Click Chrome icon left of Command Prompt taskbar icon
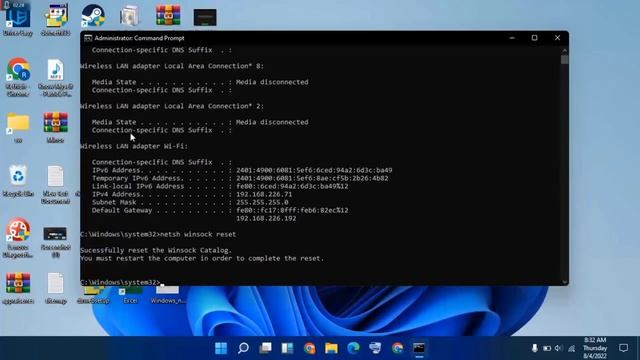This screenshot has width=640, height=360. click(397, 348)
